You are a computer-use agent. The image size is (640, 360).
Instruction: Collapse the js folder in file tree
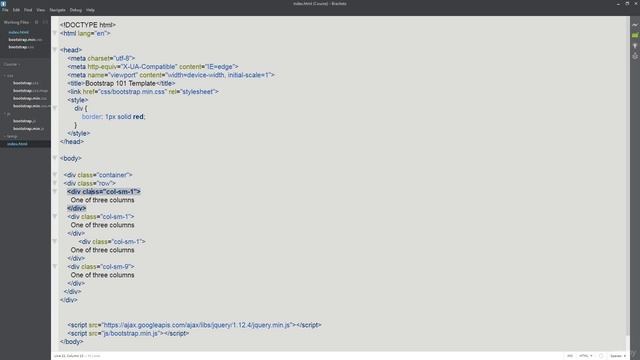click(8, 114)
